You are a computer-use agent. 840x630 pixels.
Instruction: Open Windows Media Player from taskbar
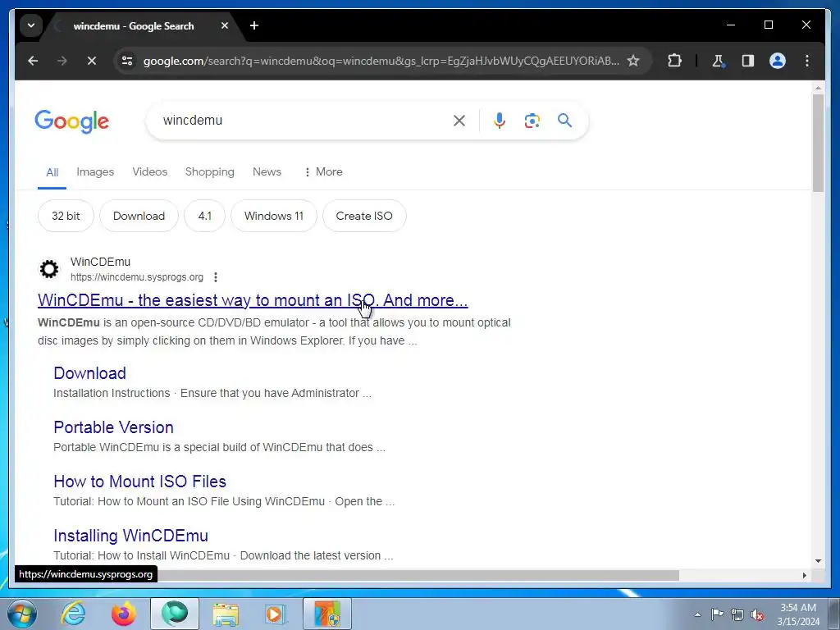(x=276, y=614)
